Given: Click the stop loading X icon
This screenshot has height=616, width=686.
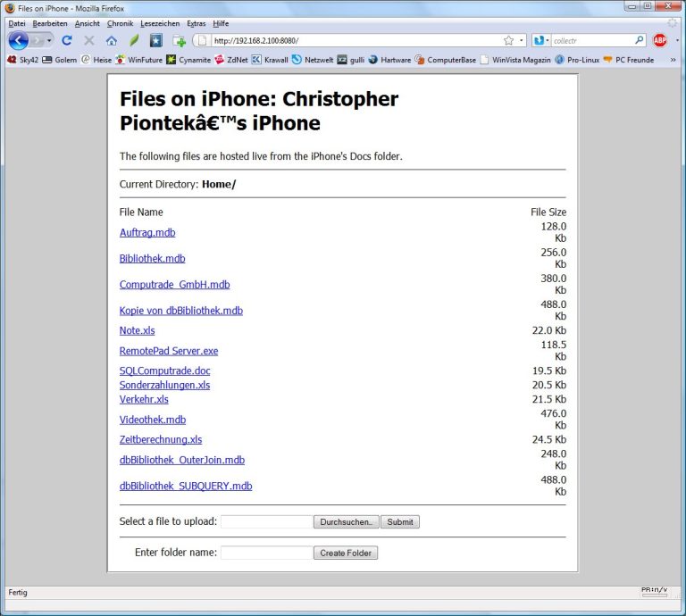Looking at the screenshot, I should pyautogui.click(x=89, y=41).
